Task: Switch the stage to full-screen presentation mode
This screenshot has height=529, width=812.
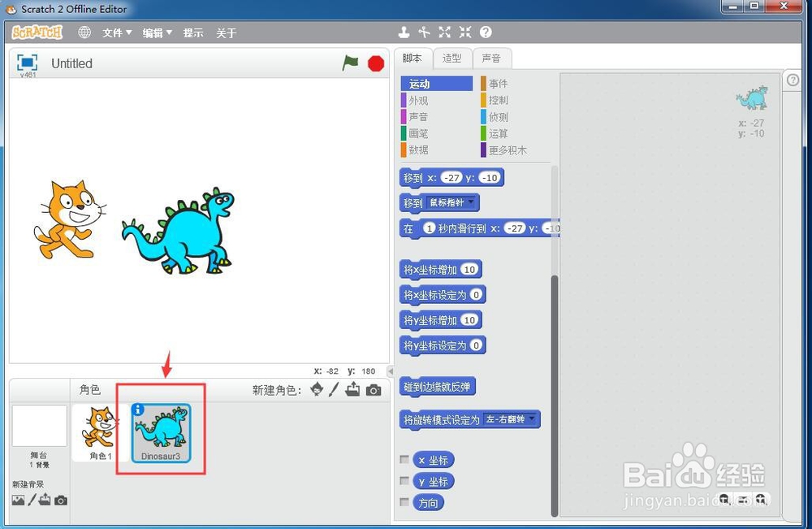Action: 27,63
